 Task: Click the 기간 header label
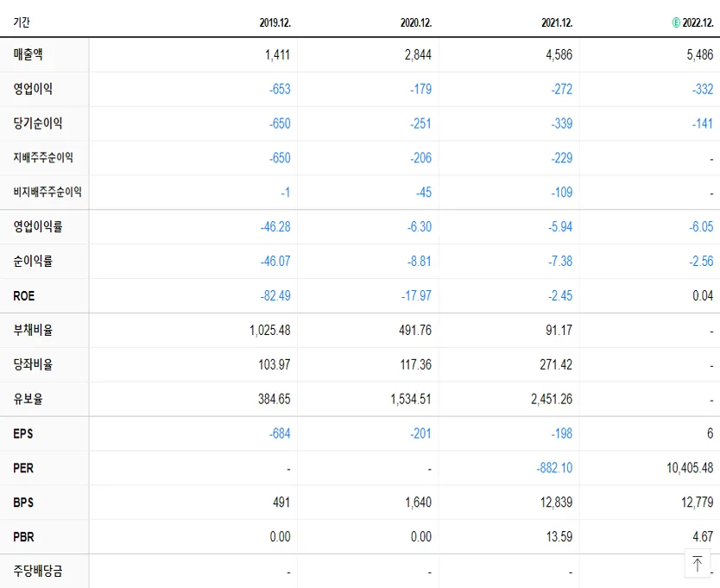coord(22,22)
